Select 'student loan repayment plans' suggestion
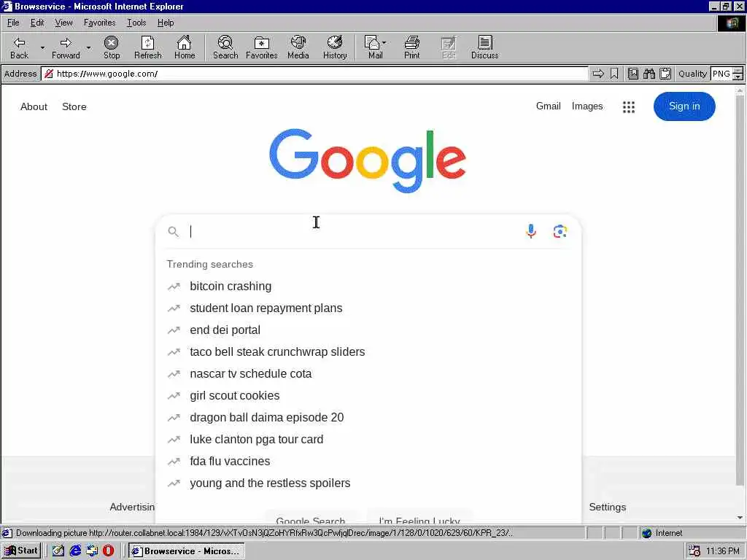 266,308
